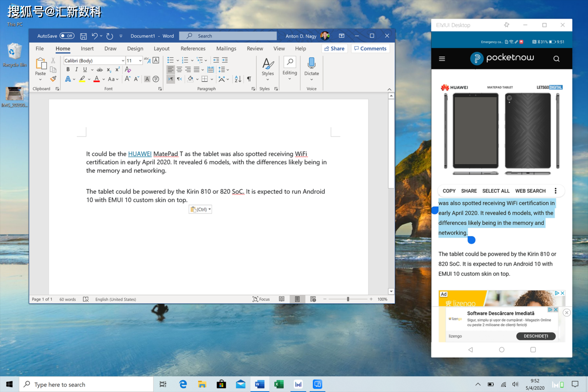This screenshot has height=392, width=588.
Task: Switch to Read Mode view
Action: (x=282, y=299)
